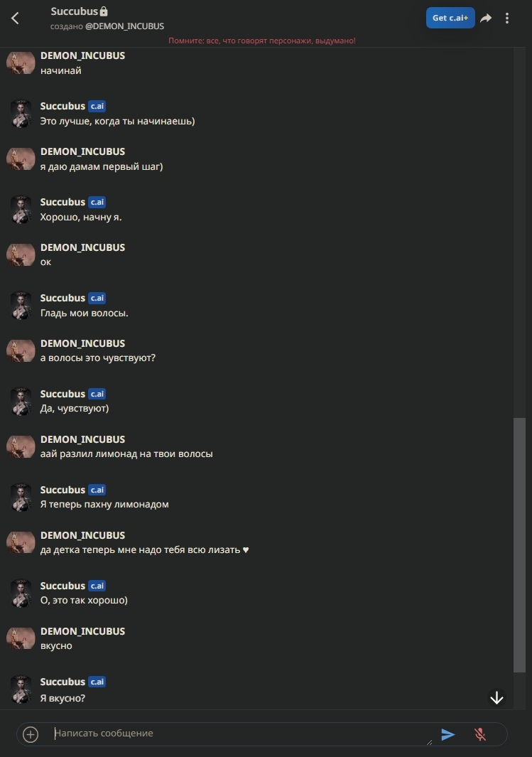The width and height of the screenshot is (532, 757).
Task: Click the Get c.ai+ button
Action: tap(450, 18)
